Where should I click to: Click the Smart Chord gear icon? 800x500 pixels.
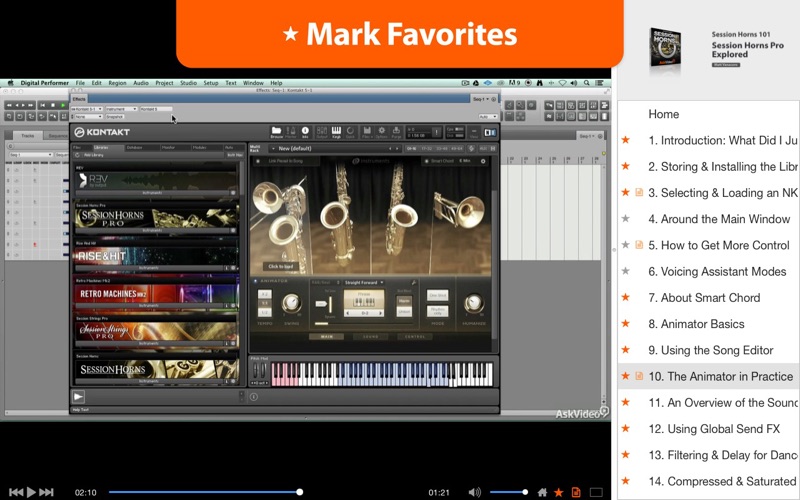coord(483,161)
